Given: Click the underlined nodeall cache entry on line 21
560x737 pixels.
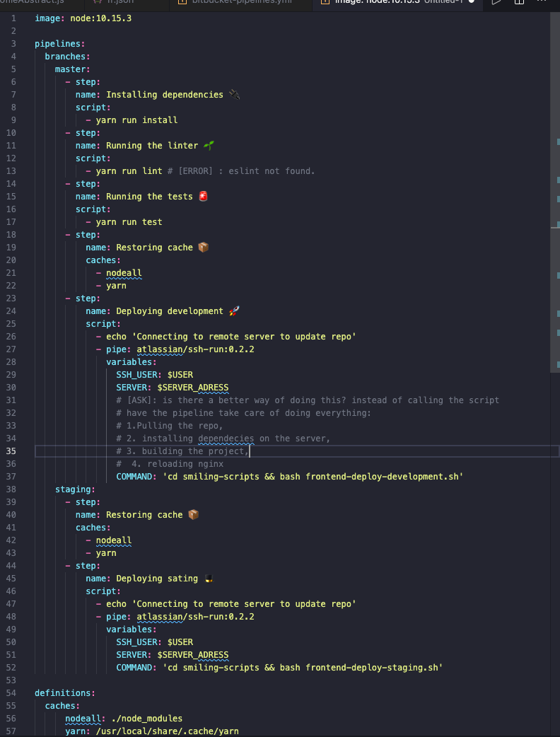Looking at the screenshot, I should (124, 272).
